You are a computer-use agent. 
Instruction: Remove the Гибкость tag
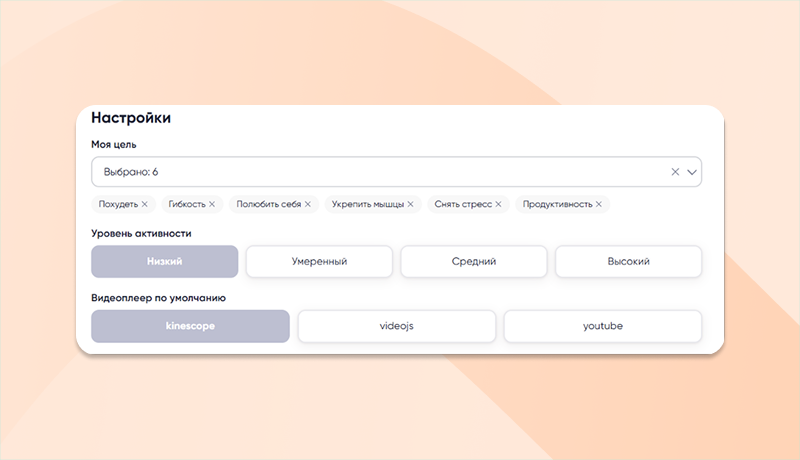tap(212, 204)
